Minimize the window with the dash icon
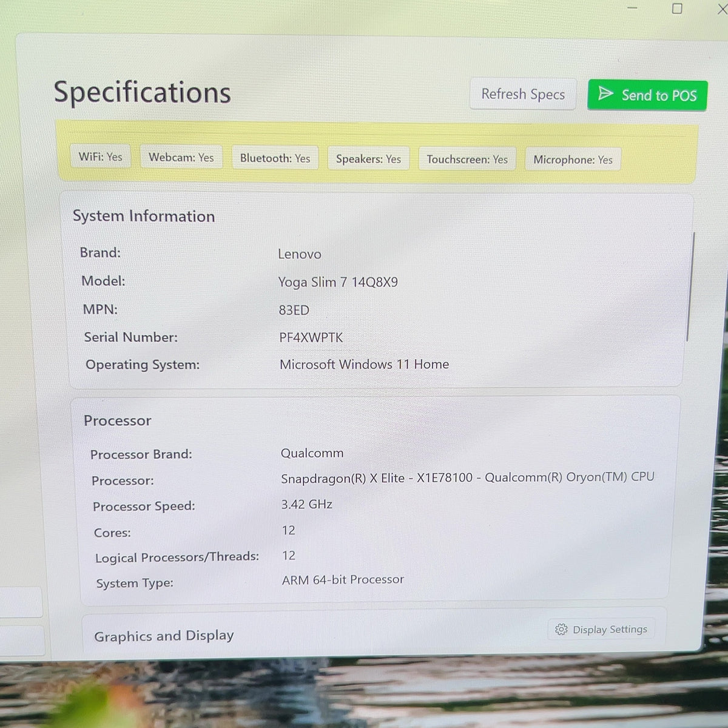Viewport: 728px width, 728px height. (x=632, y=8)
